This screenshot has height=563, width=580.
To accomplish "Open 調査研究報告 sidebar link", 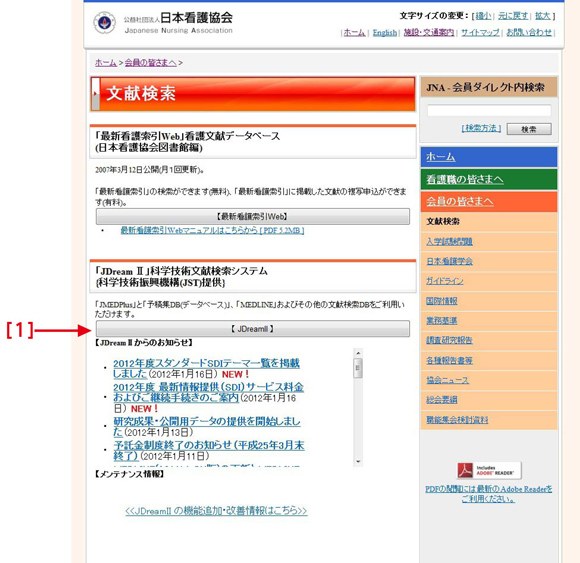I will [449, 340].
